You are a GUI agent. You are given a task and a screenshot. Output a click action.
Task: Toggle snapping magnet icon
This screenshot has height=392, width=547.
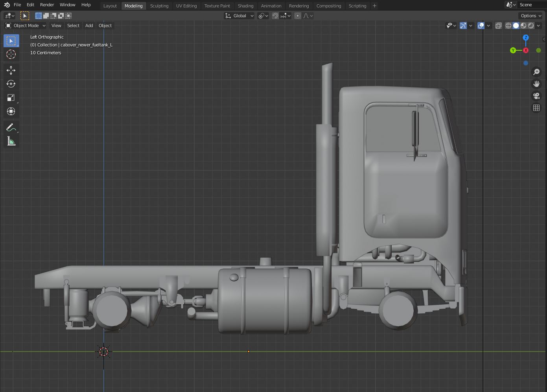click(x=275, y=16)
